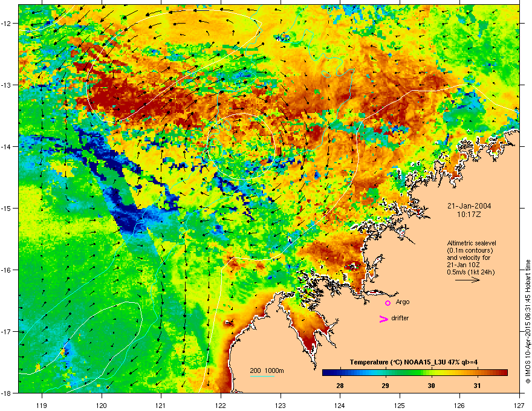Click the 'Altimetric sealevel' caption text
The height and width of the screenshot is (411, 532).
click(x=472, y=243)
